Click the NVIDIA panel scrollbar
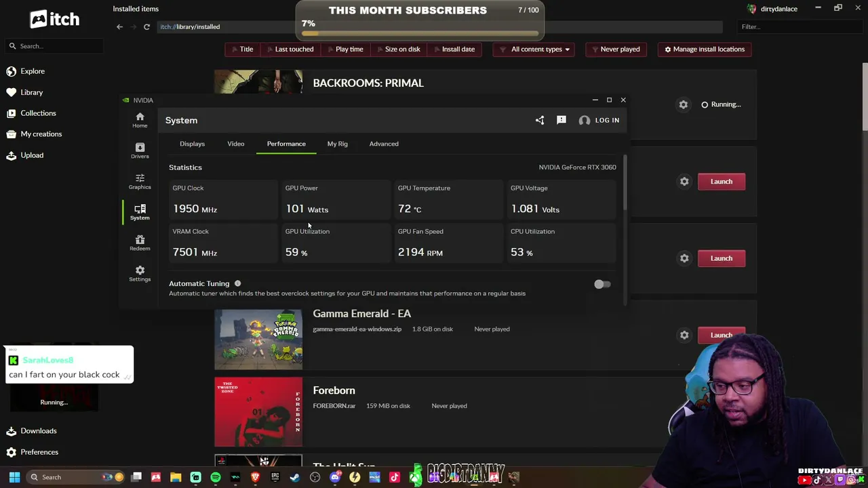Screen dimensions: 868x488 coord(625,183)
